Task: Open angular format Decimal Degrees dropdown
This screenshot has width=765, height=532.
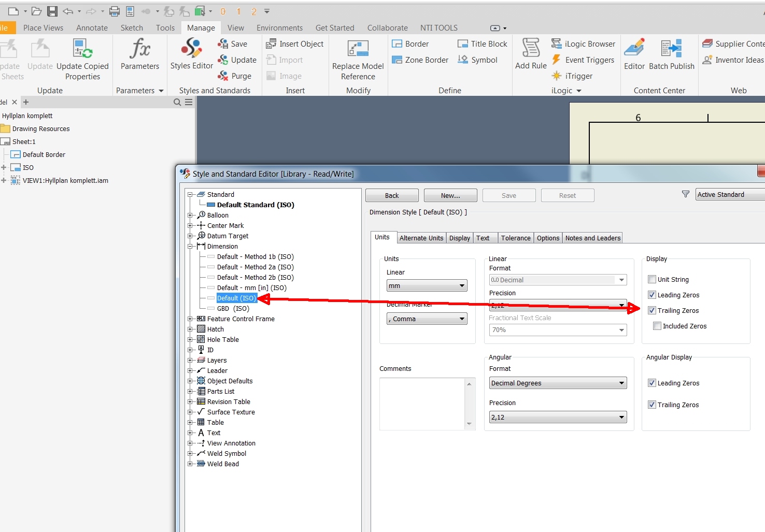Action: (558, 383)
